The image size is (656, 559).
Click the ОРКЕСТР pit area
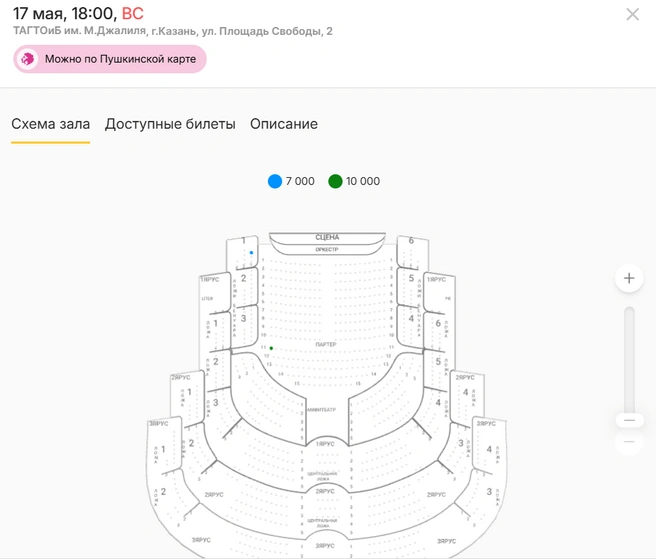click(327, 249)
